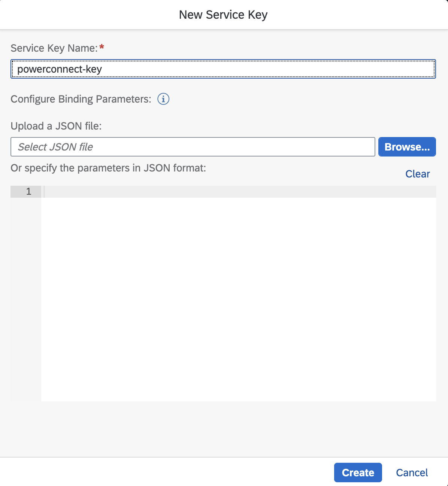The image size is (448, 486).
Task: Place cursor on first JSON editor line
Action: tap(240, 192)
